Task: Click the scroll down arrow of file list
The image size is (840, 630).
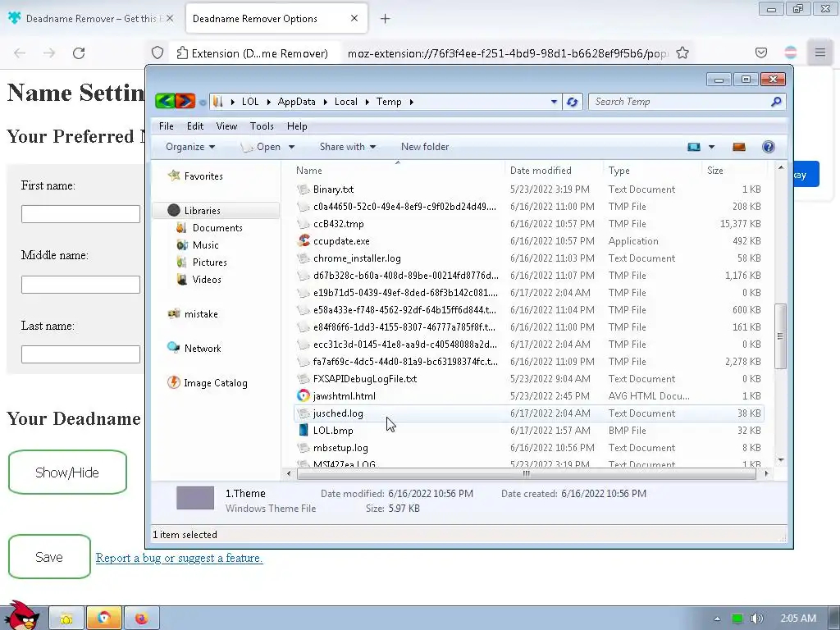Action: pyautogui.click(x=781, y=459)
